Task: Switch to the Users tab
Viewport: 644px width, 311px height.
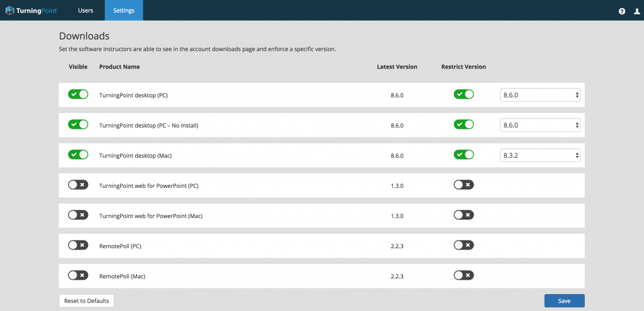Action: 86,10
